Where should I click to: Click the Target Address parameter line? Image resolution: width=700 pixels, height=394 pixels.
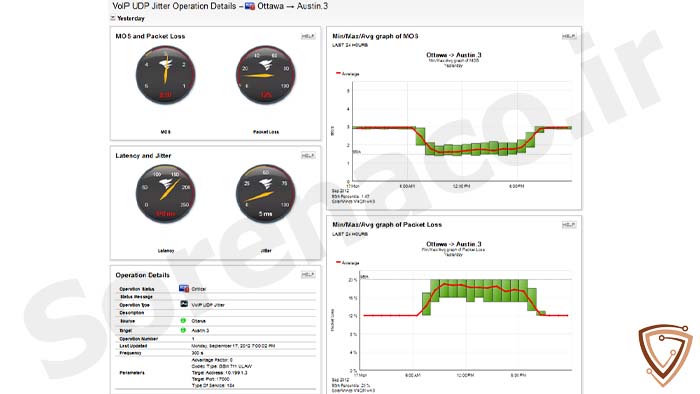(x=219, y=373)
